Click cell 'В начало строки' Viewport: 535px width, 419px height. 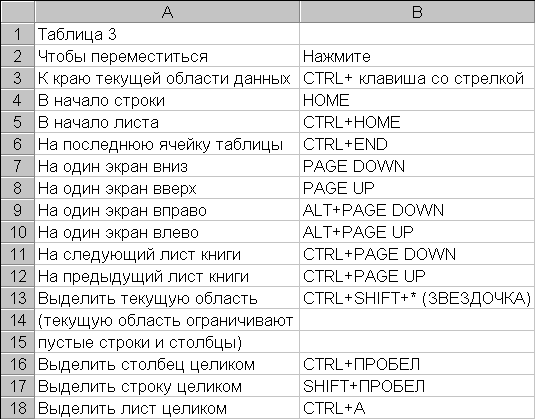coord(167,100)
